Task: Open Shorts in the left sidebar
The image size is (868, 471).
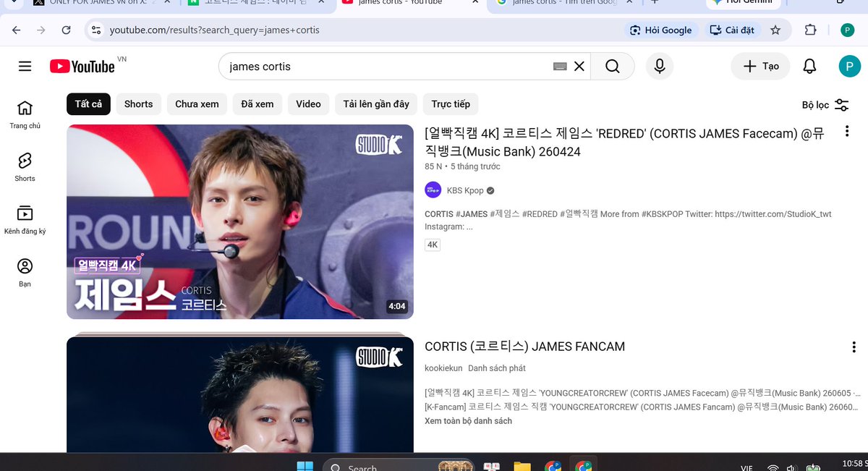Action: coord(25,167)
